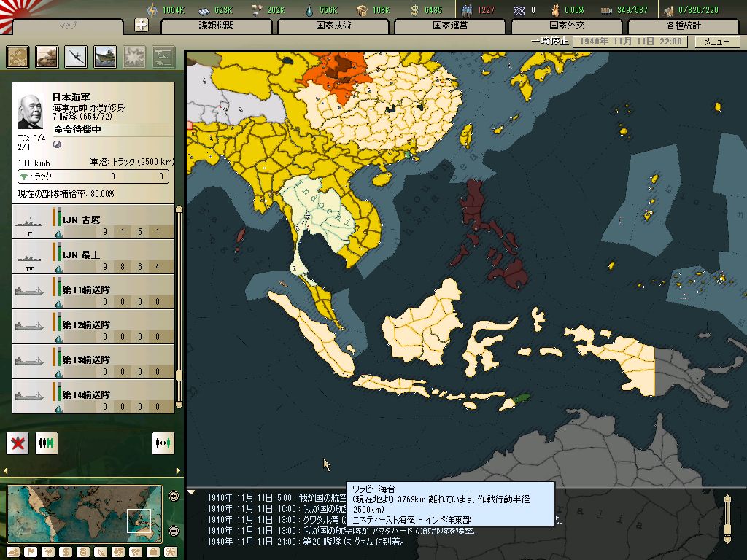Open the Europe map hotspot button
Viewport: 747px width, 560px height.
coord(18,57)
